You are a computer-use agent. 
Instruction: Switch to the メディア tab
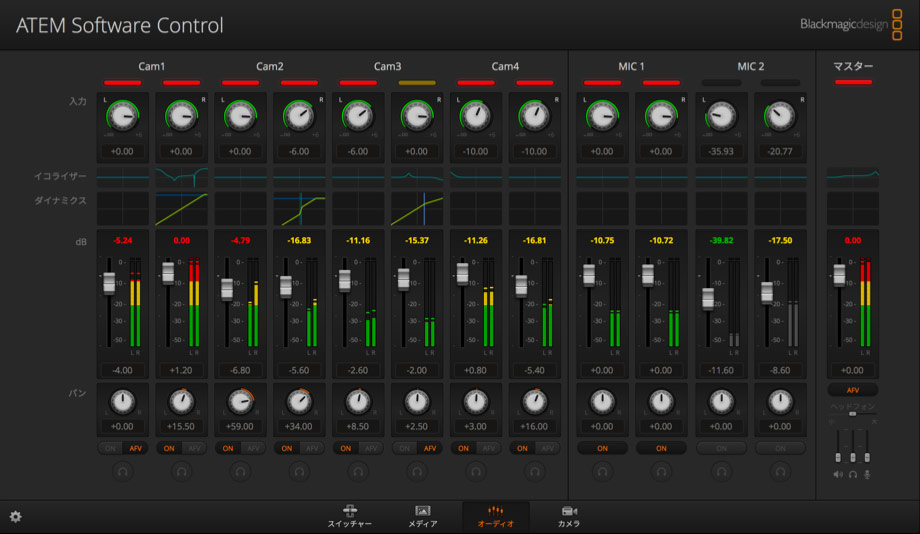click(x=422, y=516)
